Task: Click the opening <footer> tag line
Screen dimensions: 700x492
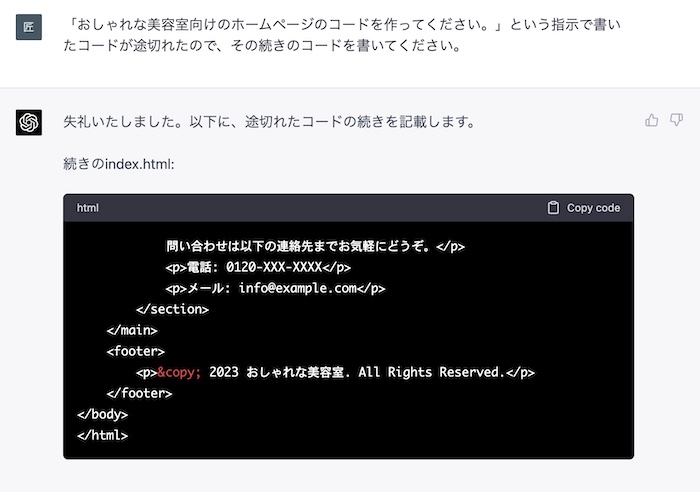Action: pos(136,351)
